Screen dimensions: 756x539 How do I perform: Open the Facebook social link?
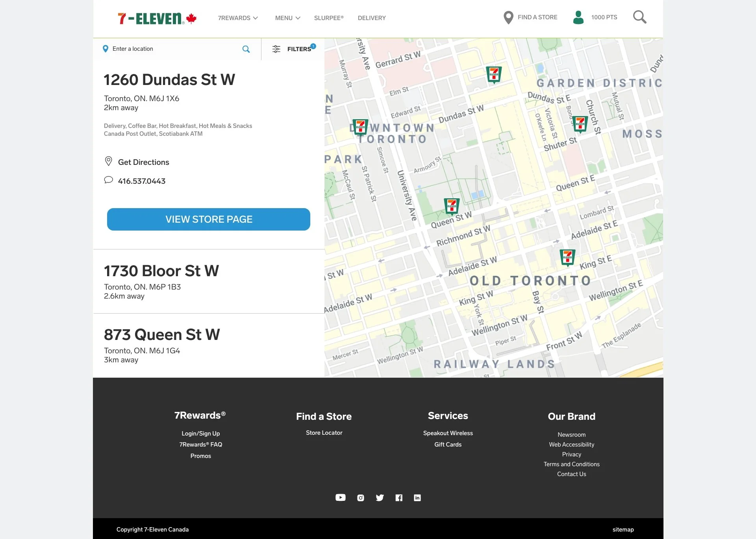pyautogui.click(x=399, y=498)
